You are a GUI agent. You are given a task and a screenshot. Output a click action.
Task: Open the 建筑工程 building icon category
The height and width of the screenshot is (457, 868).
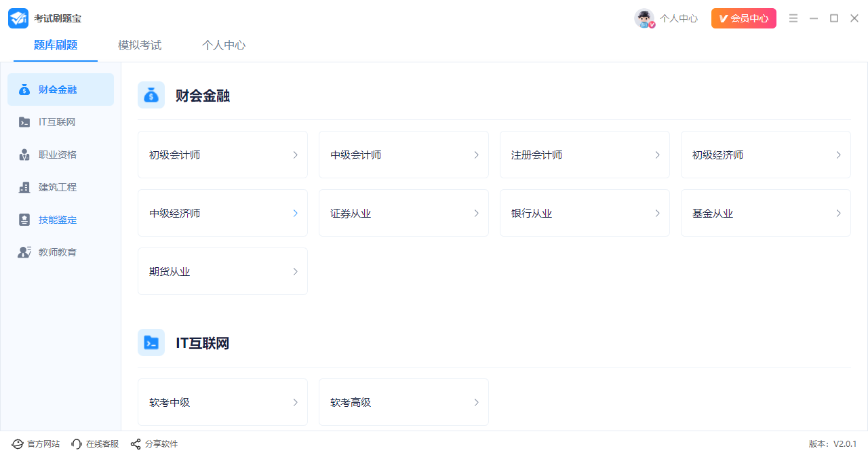click(x=24, y=187)
